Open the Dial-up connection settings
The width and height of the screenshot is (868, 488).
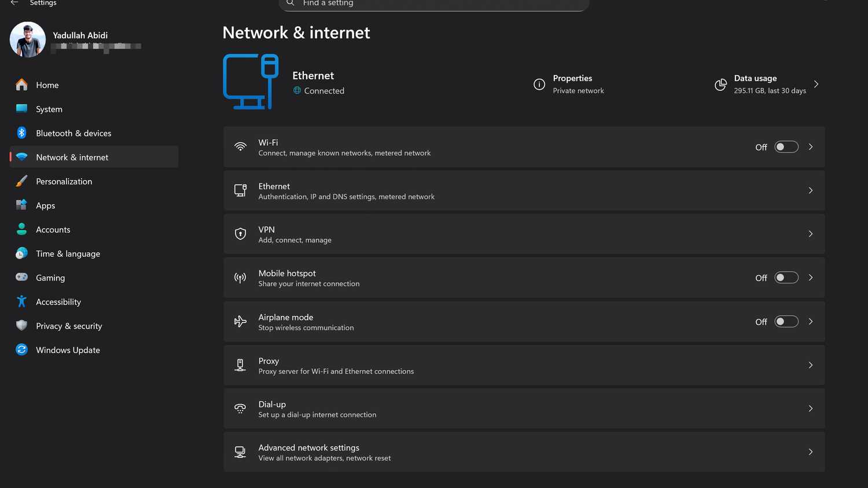[x=524, y=409]
